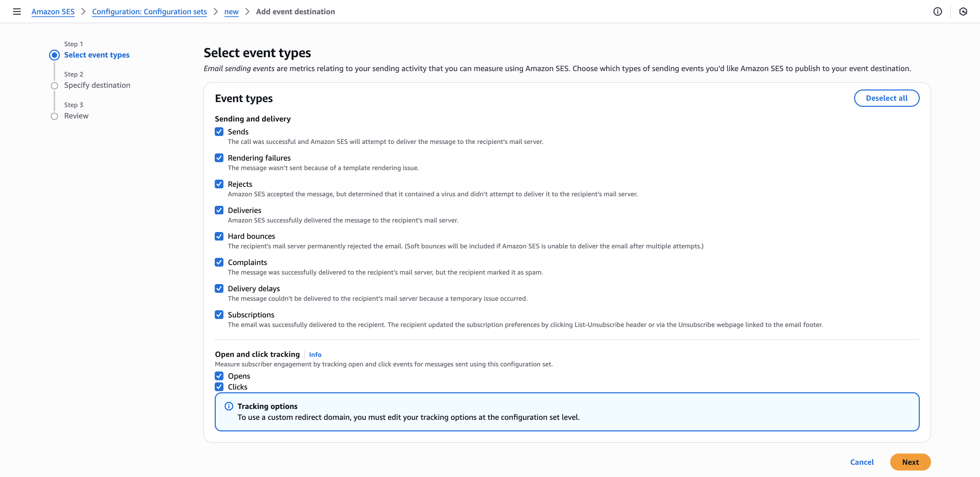
Task: Uncheck the Complaints checkbox
Action: click(x=219, y=262)
